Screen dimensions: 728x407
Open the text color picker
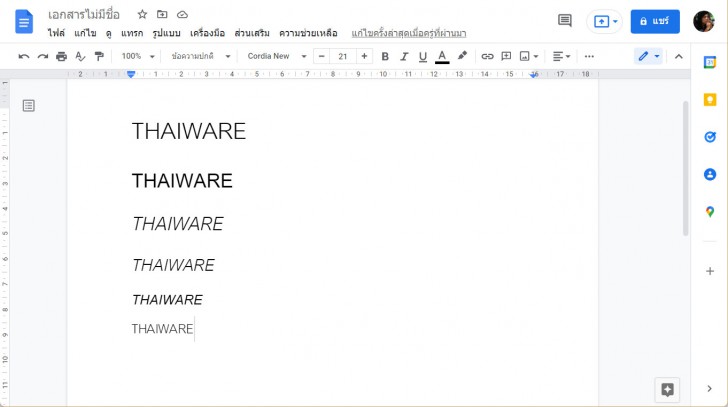pos(442,57)
